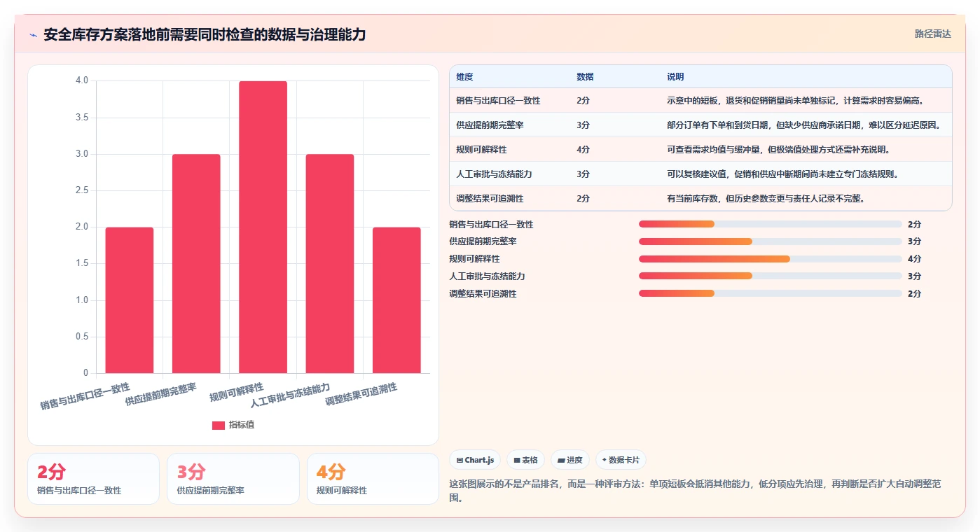Toggle the 指标值 legend swatch
Viewport: 980px width, 532px height.
tap(219, 425)
